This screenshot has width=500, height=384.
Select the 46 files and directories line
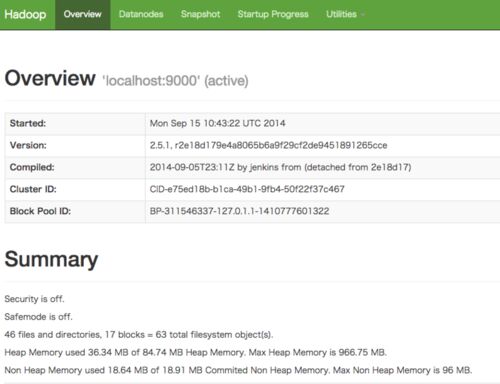[x=139, y=335]
